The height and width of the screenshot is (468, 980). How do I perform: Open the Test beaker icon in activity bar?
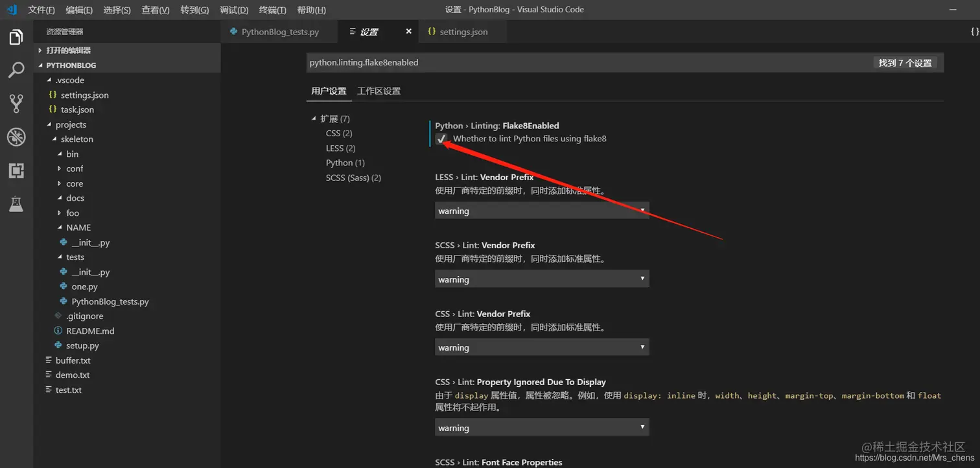coord(16,204)
